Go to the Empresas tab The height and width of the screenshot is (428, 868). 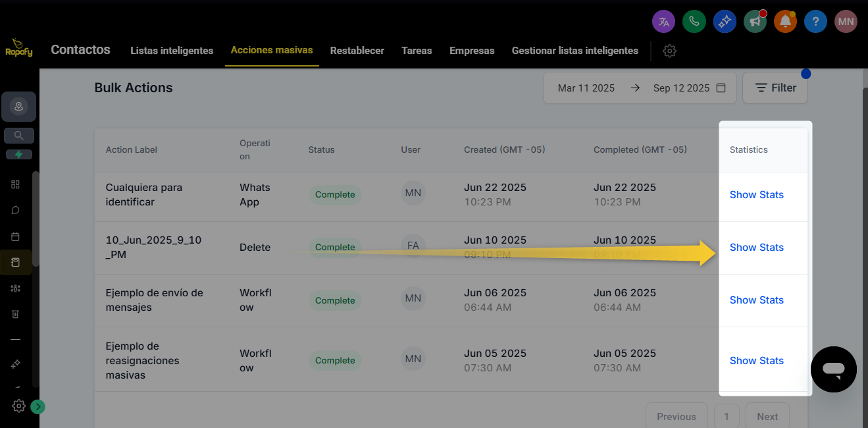point(471,51)
